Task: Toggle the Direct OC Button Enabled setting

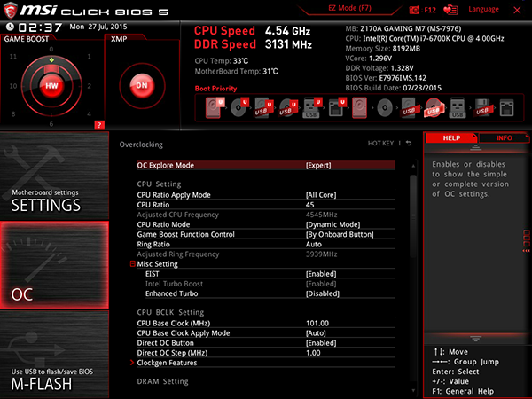Action: tap(266, 343)
